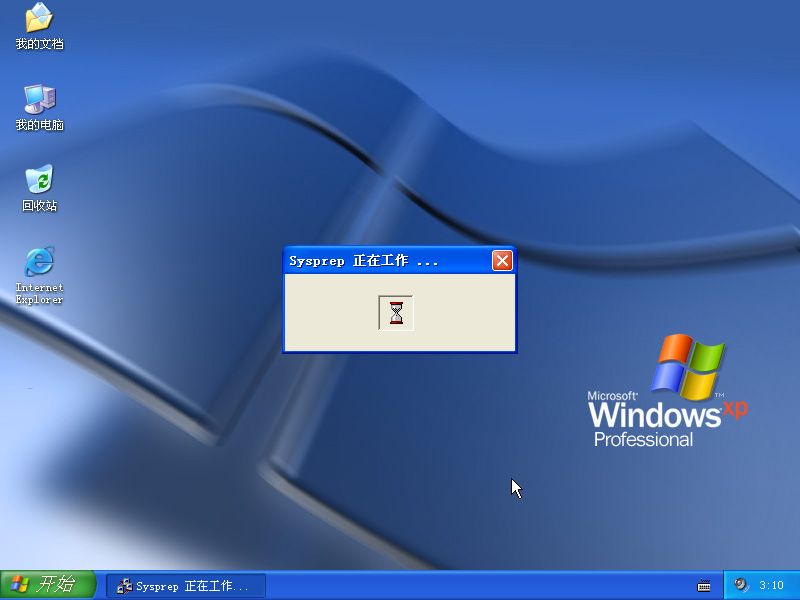The image size is (800, 600).
Task: Open the 我的文档 desktop icon
Action: [39, 26]
